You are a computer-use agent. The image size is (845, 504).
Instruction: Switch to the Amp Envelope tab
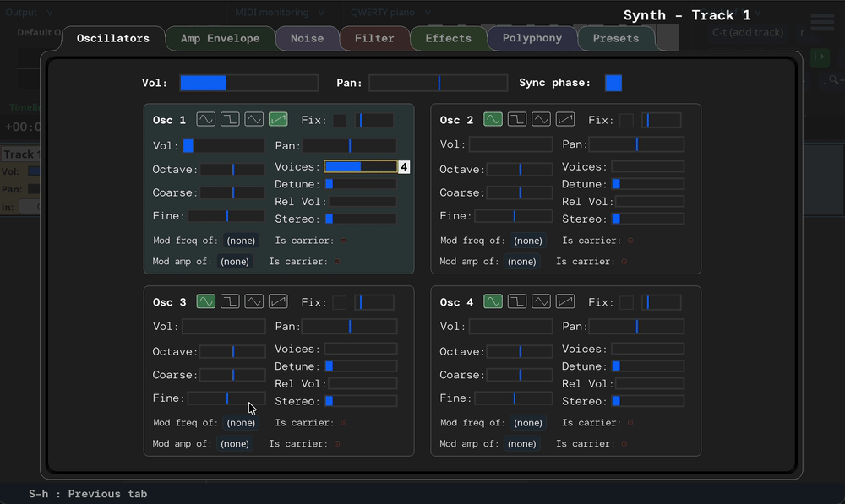[x=220, y=38]
